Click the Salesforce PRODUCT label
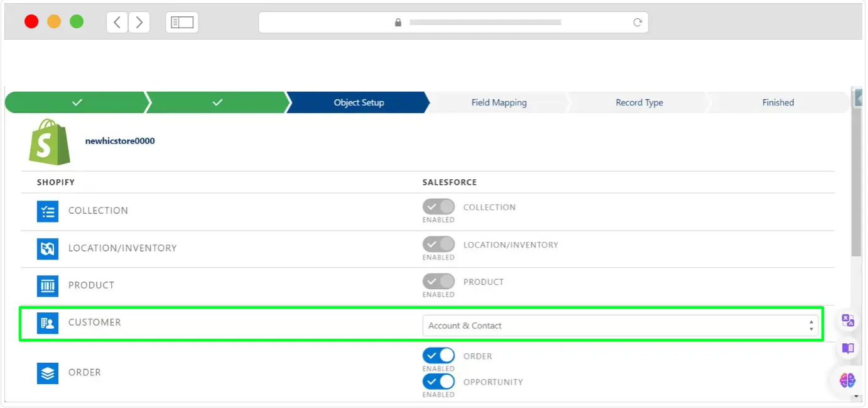The height and width of the screenshot is (408, 868). coord(484,282)
